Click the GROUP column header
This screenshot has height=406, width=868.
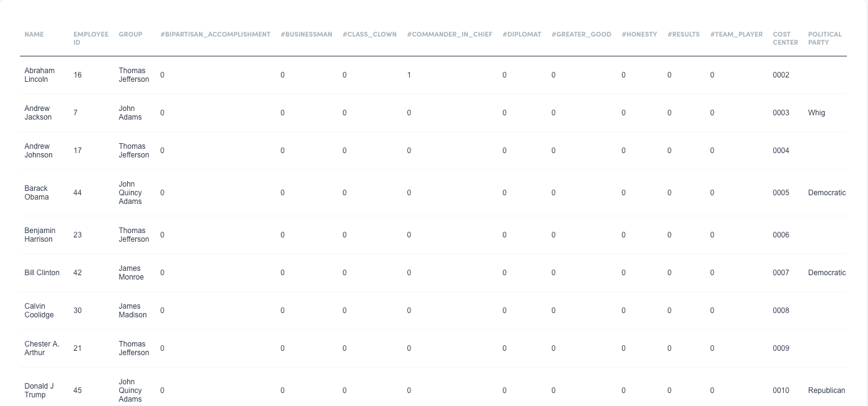(x=130, y=35)
